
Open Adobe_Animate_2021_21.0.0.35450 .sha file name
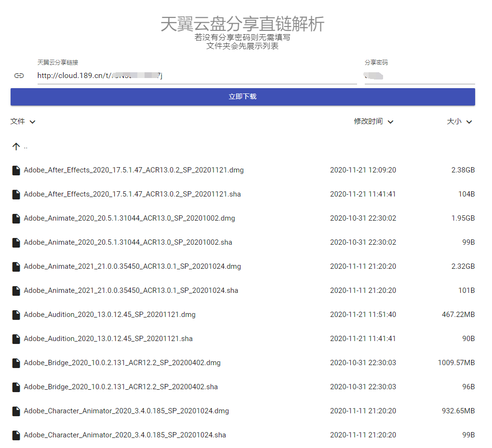click(x=131, y=290)
